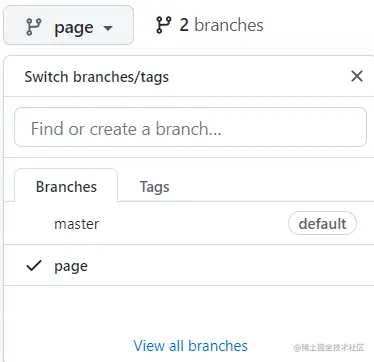Screen dimensions: 374x362
Task: Switch to the Branches tab
Action: click(x=66, y=186)
